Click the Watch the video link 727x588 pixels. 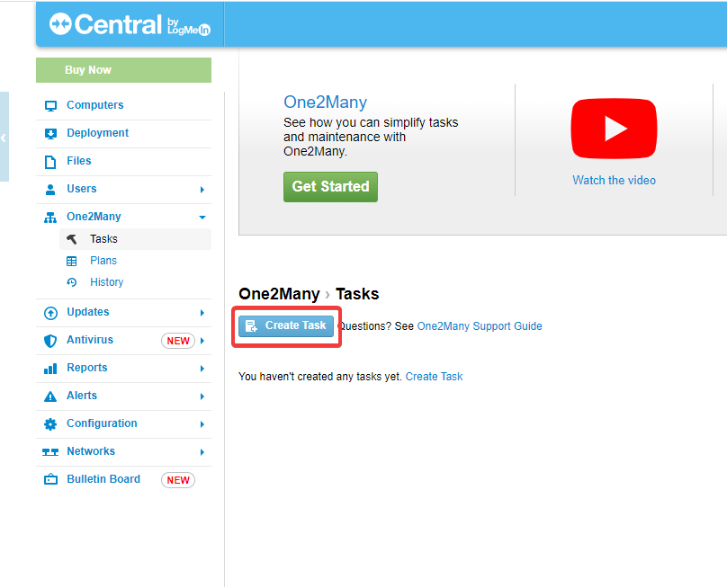pos(614,180)
